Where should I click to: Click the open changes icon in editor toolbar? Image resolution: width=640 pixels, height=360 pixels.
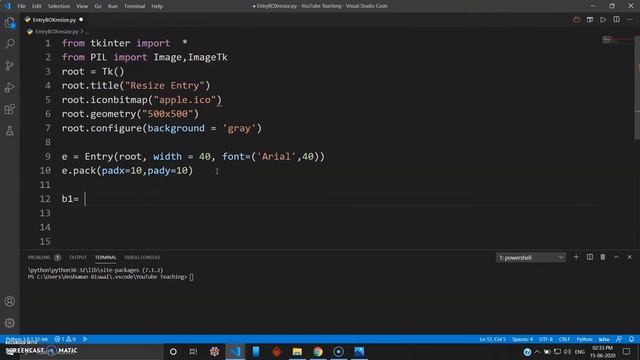[x=590, y=20]
